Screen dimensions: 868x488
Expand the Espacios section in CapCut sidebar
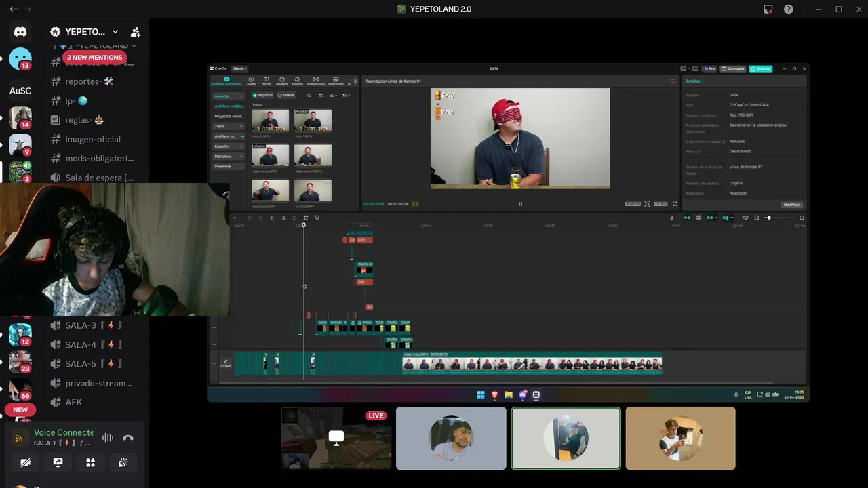click(x=228, y=146)
